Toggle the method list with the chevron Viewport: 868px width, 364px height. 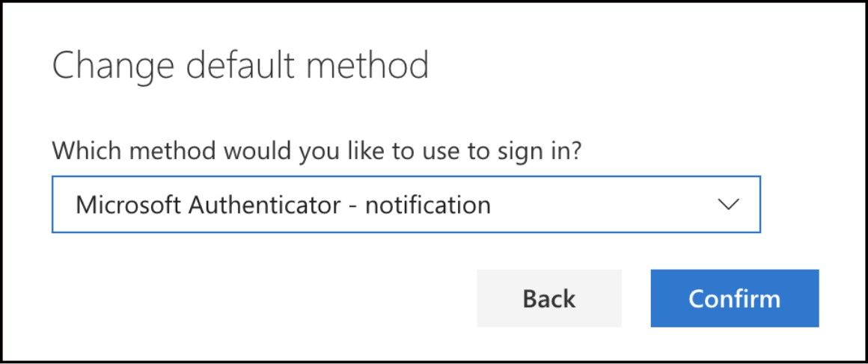click(727, 204)
